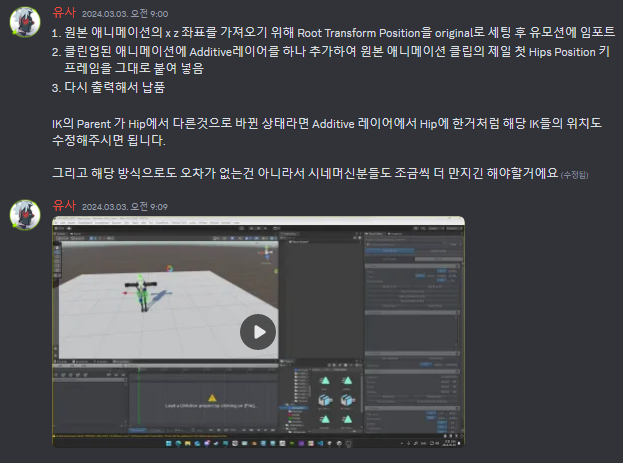Viewport: 623px width, 463px height.
Task: Play the attached Unity video
Action: click(258, 332)
